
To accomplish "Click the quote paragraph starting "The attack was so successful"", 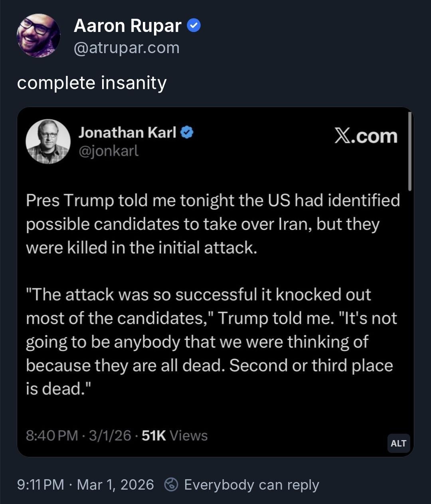I will [x=211, y=341].
